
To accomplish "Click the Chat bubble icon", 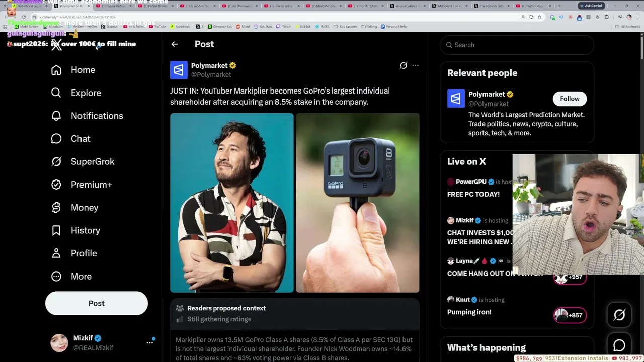I will [56, 139].
